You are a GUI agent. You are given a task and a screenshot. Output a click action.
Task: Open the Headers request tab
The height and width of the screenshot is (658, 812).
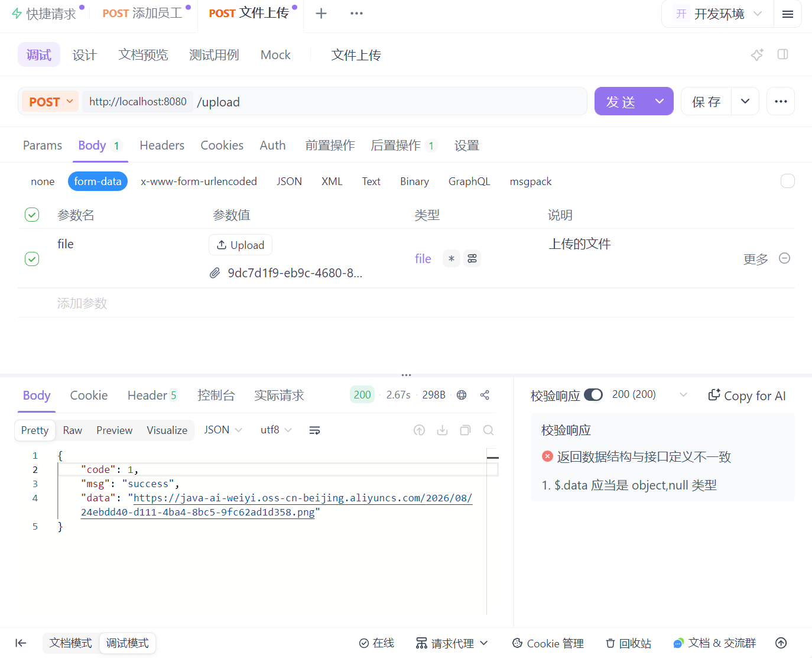pos(162,145)
